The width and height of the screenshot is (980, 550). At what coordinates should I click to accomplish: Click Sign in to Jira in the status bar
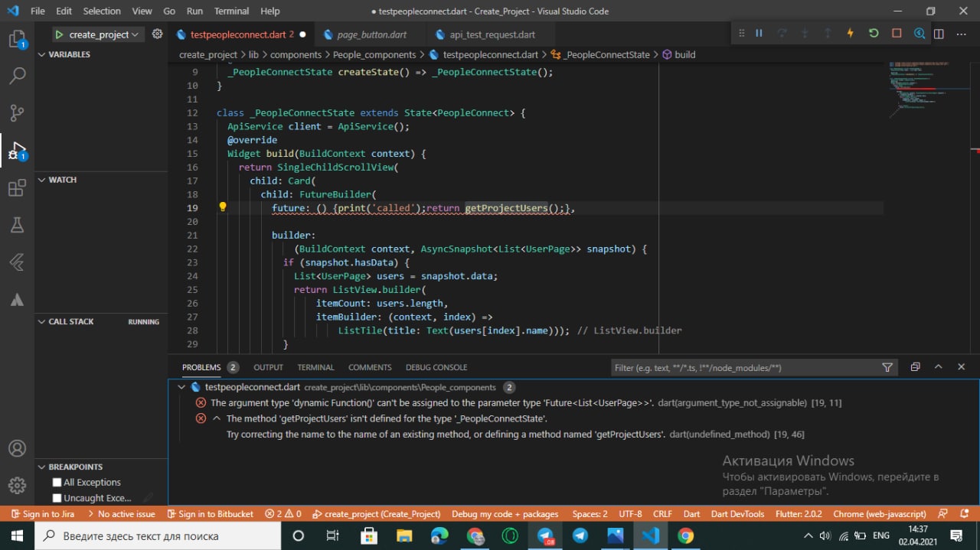pos(43,514)
